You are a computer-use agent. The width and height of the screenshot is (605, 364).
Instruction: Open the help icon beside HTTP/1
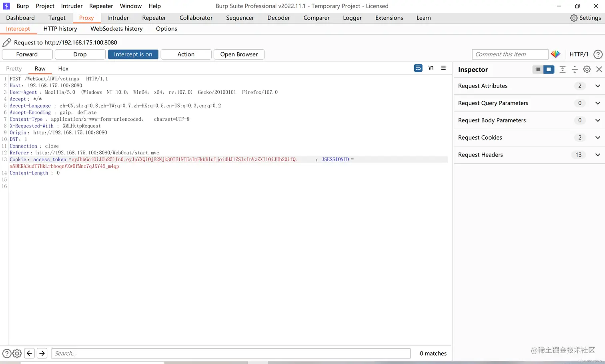[x=598, y=54]
